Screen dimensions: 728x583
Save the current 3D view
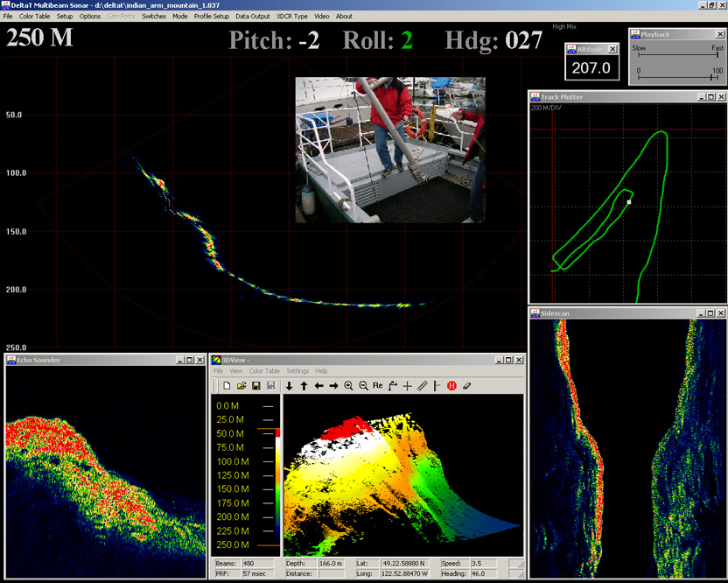click(x=256, y=384)
